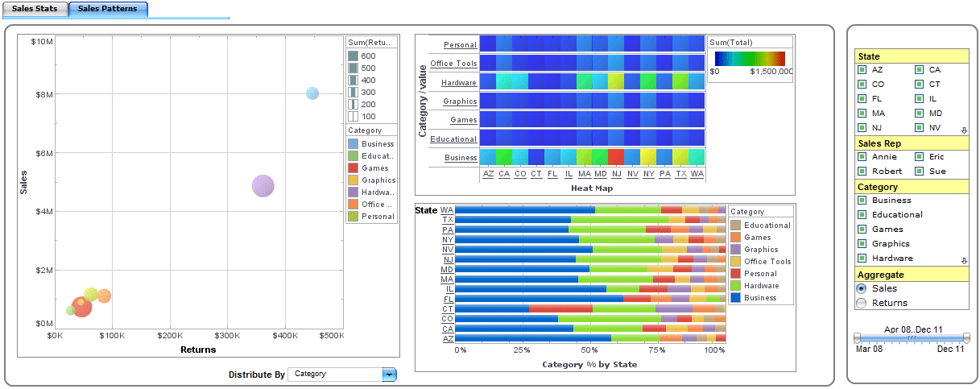
Task: Click the Business swatch in scatter legend
Action: pyautogui.click(x=353, y=144)
